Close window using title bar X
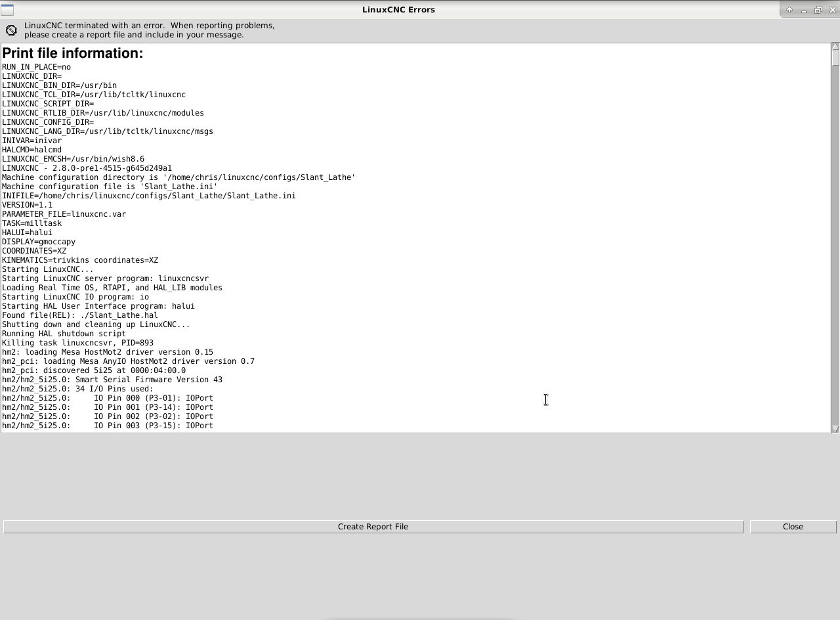 click(x=833, y=10)
